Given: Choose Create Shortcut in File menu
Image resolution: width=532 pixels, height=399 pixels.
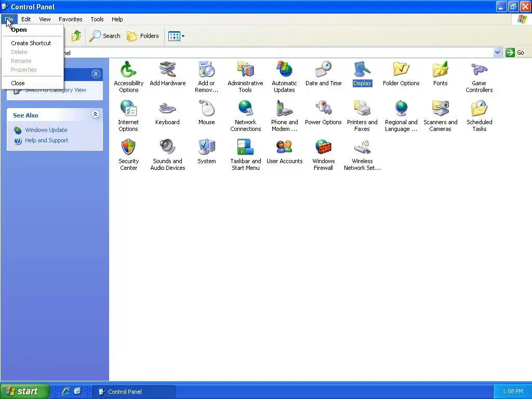Looking at the screenshot, I should (33, 43).
